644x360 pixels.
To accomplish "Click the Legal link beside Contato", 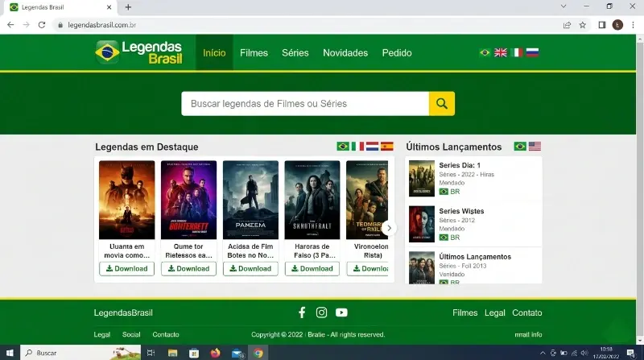I will pos(495,312).
